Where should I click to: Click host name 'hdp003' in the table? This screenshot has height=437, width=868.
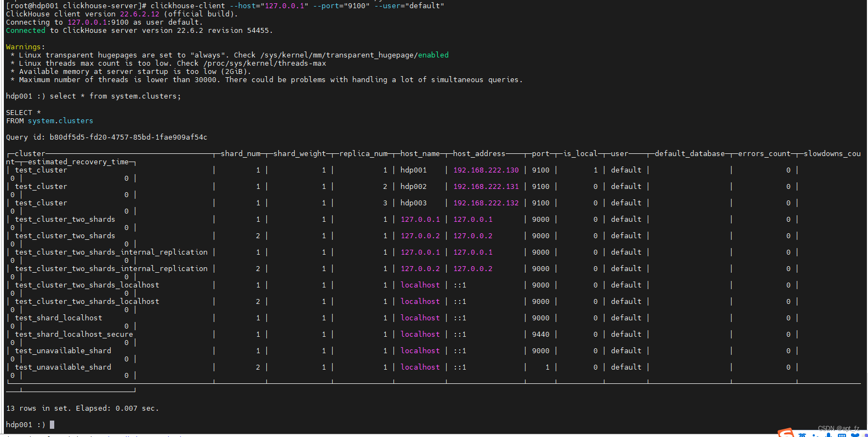(414, 203)
